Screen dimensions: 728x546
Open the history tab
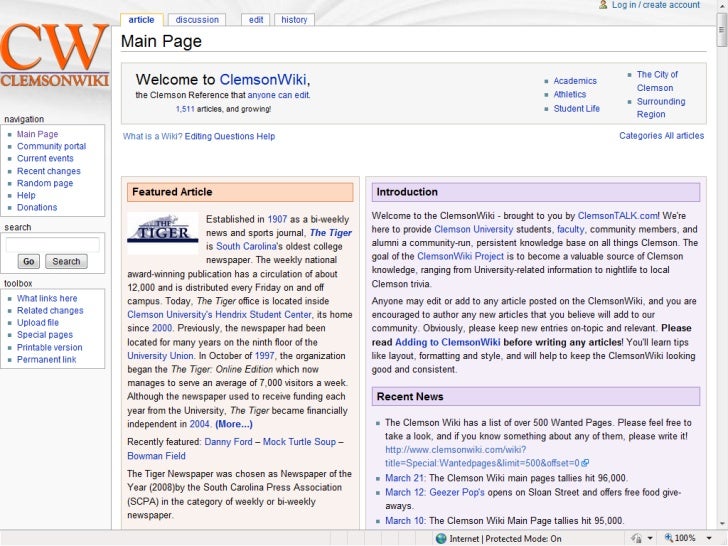coord(294,20)
